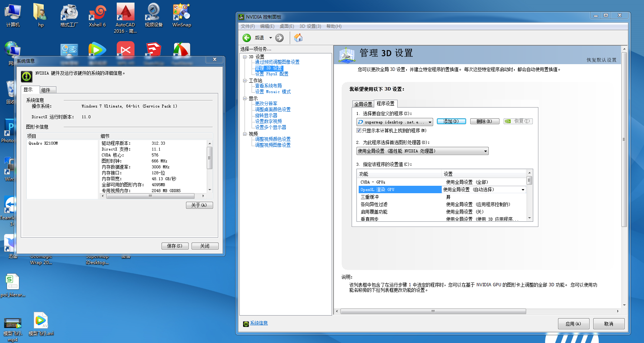Click 关于(A) in the 系统信息 dialog
Image resolution: width=644 pixels, height=343 pixels.
point(199,205)
